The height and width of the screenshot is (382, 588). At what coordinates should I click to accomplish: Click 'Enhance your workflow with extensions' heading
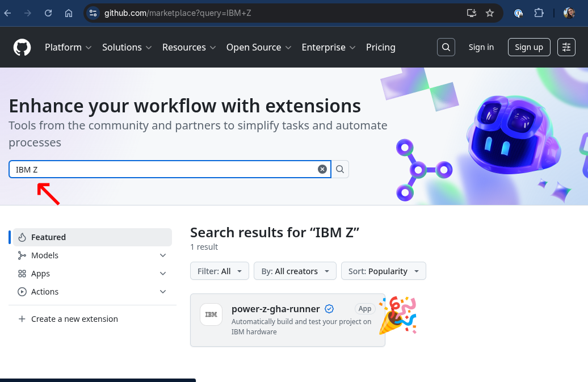185,106
